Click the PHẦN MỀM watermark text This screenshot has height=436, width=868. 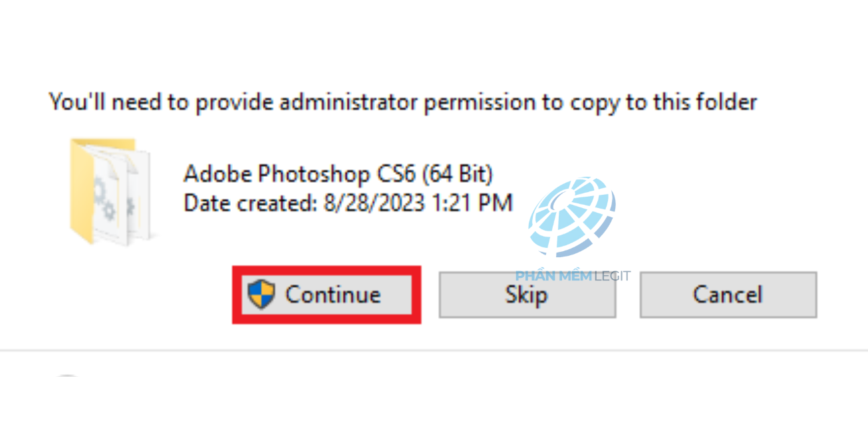pos(553,276)
